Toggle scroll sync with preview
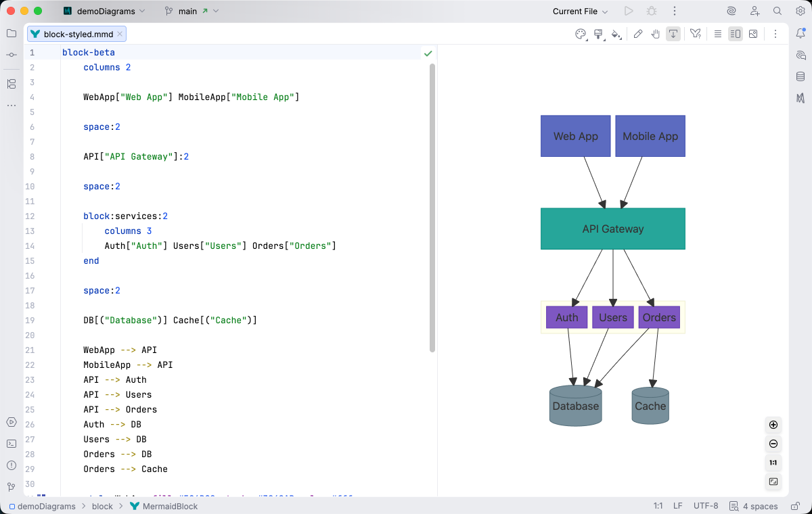The height and width of the screenshot is (514, 812). tap(673, 34)
